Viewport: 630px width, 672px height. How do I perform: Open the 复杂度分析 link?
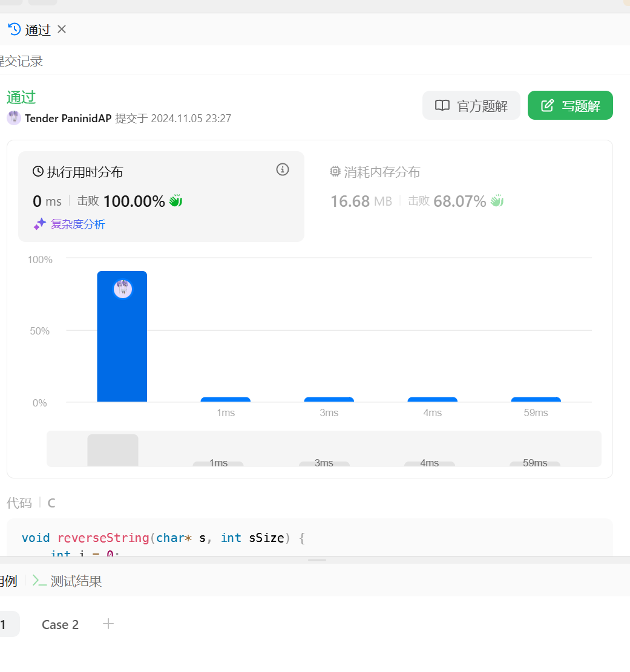(x=77, y=224)
